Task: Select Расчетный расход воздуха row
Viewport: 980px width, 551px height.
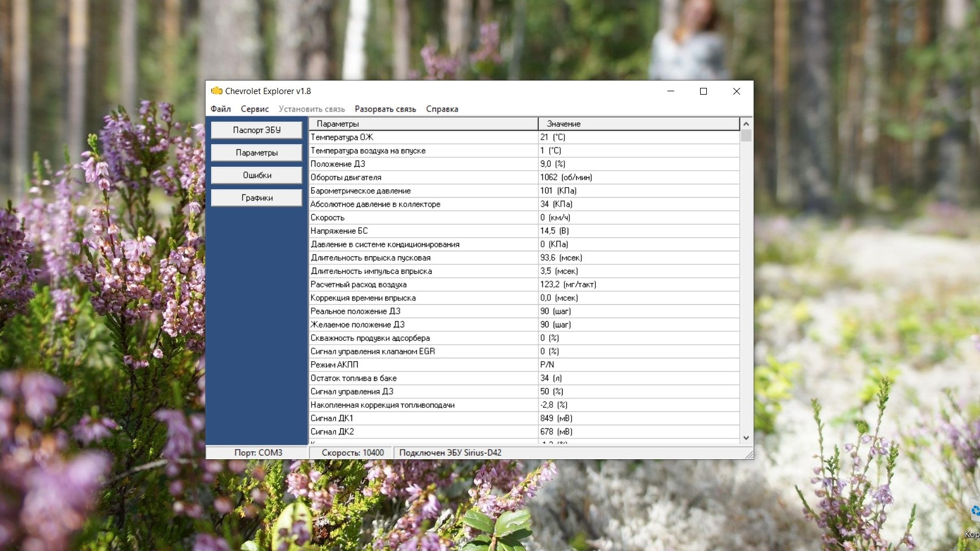Action: pos(524,285)
